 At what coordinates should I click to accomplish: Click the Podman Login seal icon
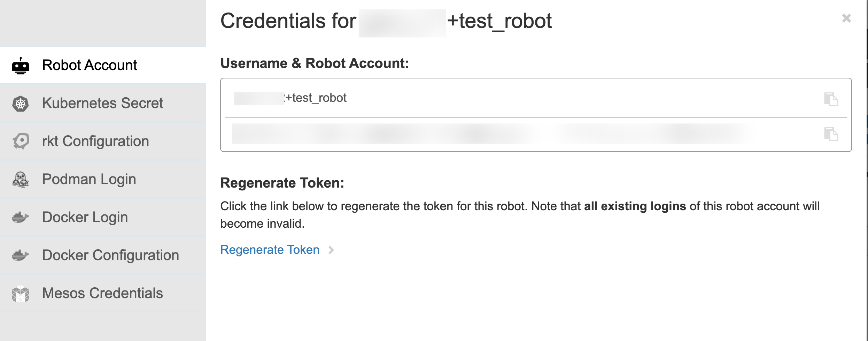[x=21, y=180]
